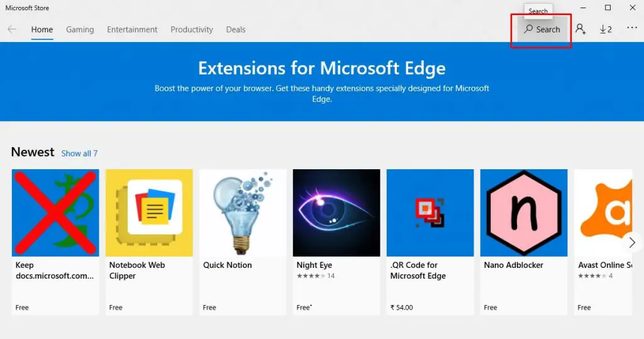
Task: Show next apps with right chevron
Action: pos(632,242)
